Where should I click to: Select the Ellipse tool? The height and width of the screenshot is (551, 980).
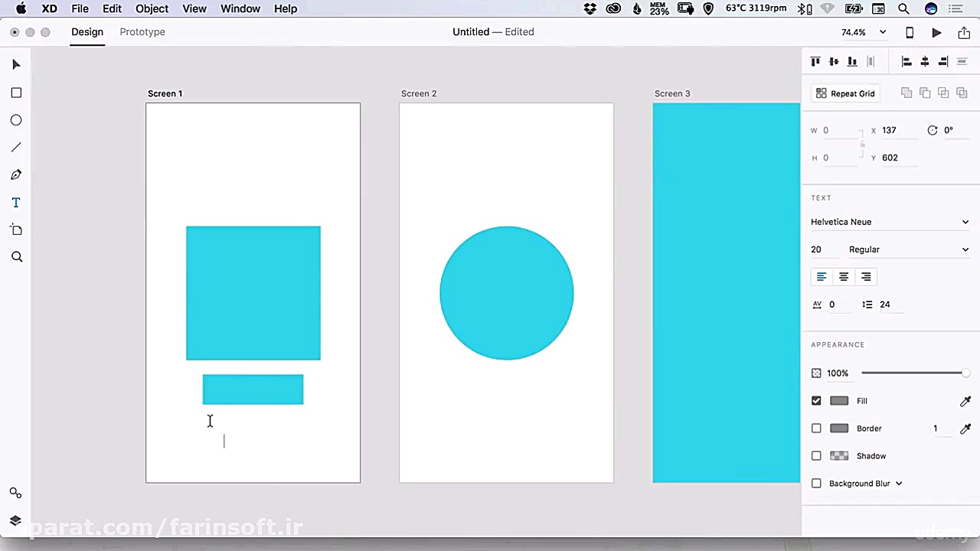coord(16,120)
